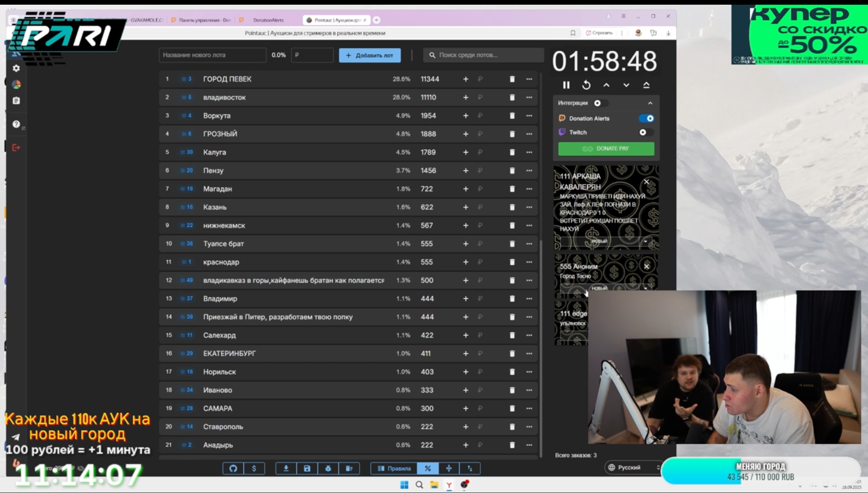Reset the auction timer
Image resolution: width=868 pixels, height=493 pixels.
(586, 85)
